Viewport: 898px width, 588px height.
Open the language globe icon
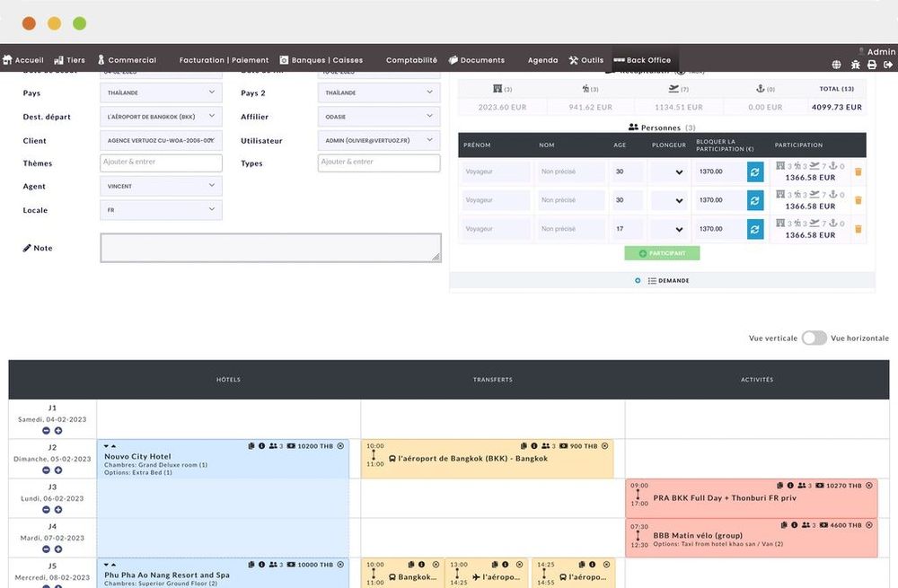point(836,65)
